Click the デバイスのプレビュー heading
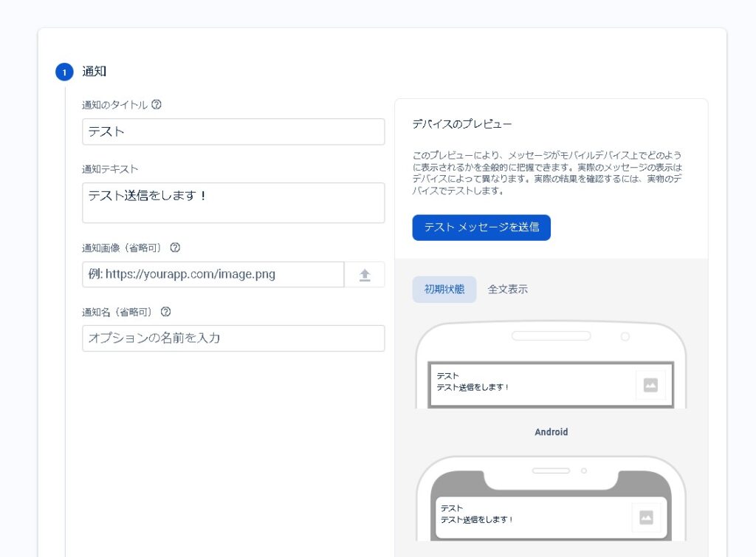 462,124
